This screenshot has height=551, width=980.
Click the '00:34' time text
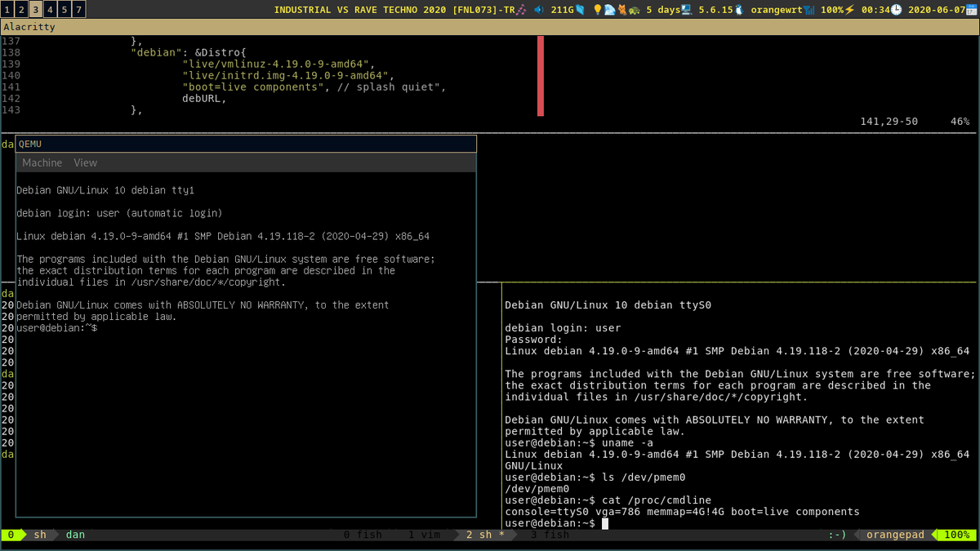tap(875, 10)
